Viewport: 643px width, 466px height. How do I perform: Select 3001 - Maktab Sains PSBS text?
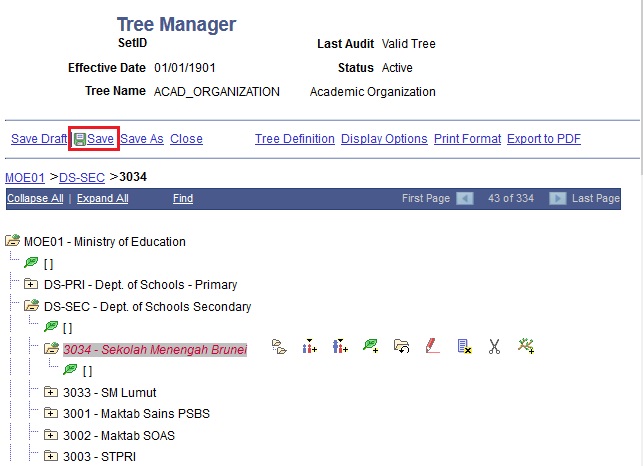pyautogui.click(x=137, y=413)
